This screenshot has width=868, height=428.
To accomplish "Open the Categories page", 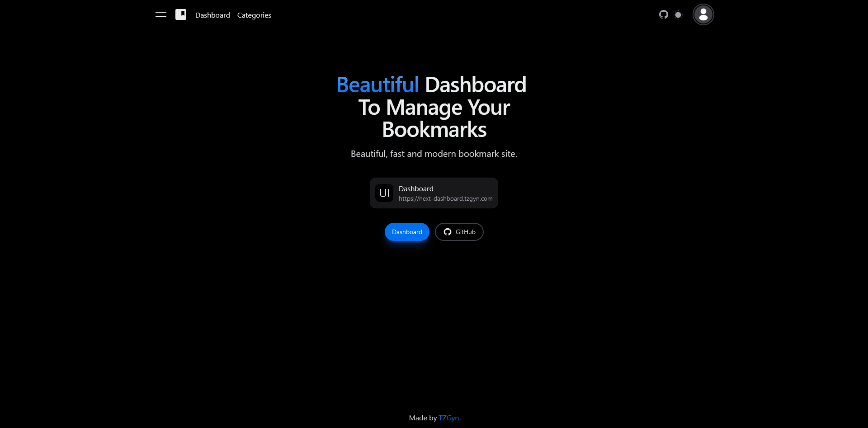I will (x=254, y=15).
